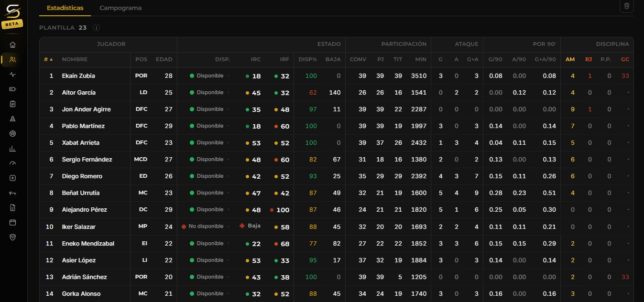Open the battery icon in sidebar
Image resolution: width=644 pixels, height=302 pixels.
(13, 89)
